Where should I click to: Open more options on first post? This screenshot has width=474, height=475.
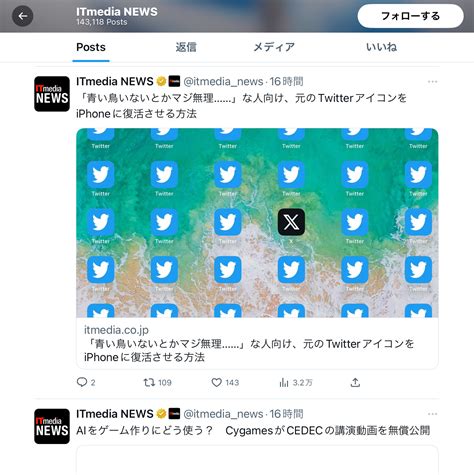(x=432, y=82)
